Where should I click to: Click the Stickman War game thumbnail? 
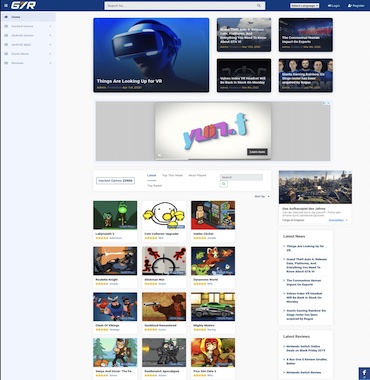coord(164,261)
